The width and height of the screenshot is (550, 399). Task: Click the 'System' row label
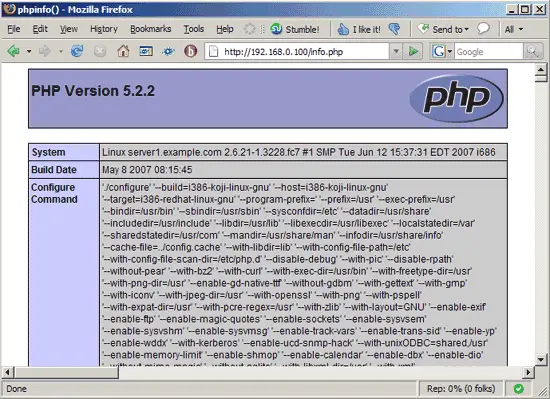(48, 152)
